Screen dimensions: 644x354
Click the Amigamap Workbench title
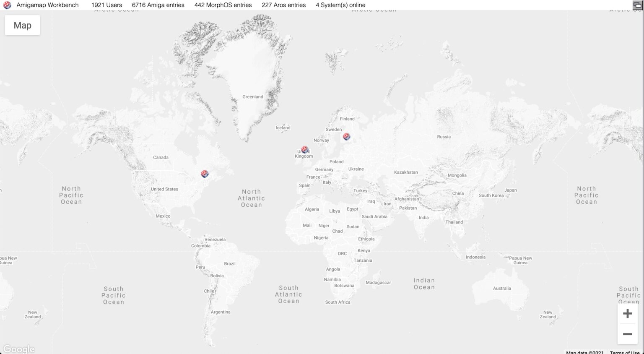(x=47, y=5)
